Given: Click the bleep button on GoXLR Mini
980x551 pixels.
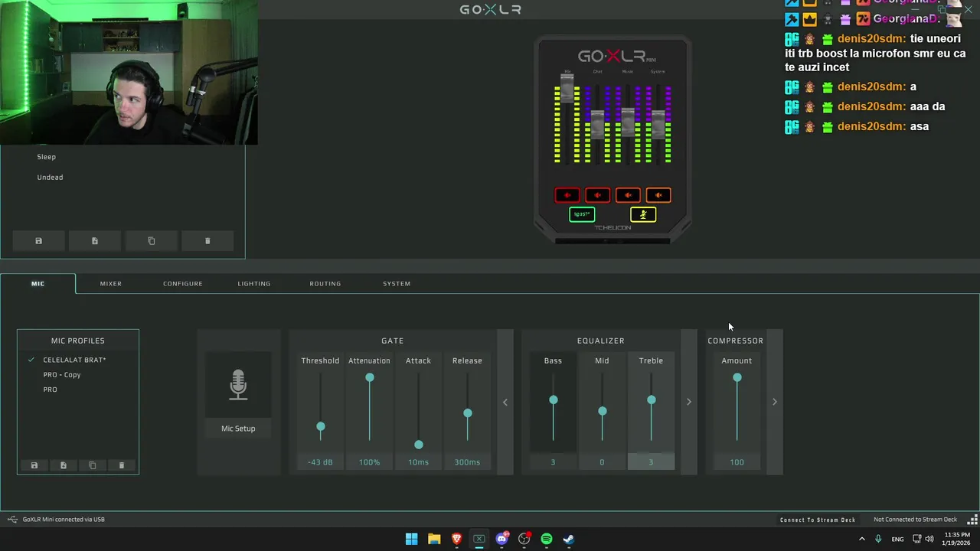Looking at the screenshot, I should click(x=582, y=214).
